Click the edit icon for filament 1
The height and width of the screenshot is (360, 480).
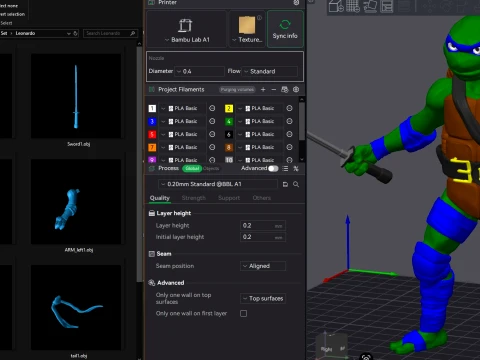click(212, 108)
